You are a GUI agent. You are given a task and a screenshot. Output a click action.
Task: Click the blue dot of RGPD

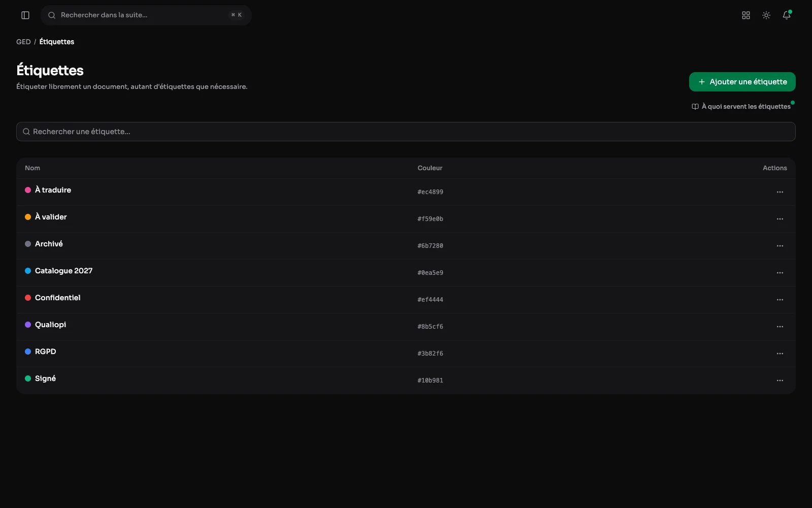click(x=28, y=352)
